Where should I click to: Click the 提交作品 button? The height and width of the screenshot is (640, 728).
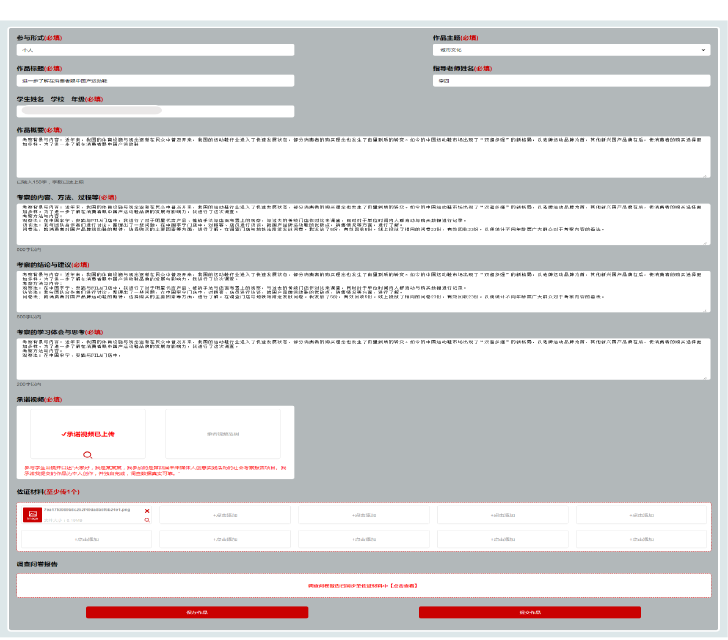point(529,611)
